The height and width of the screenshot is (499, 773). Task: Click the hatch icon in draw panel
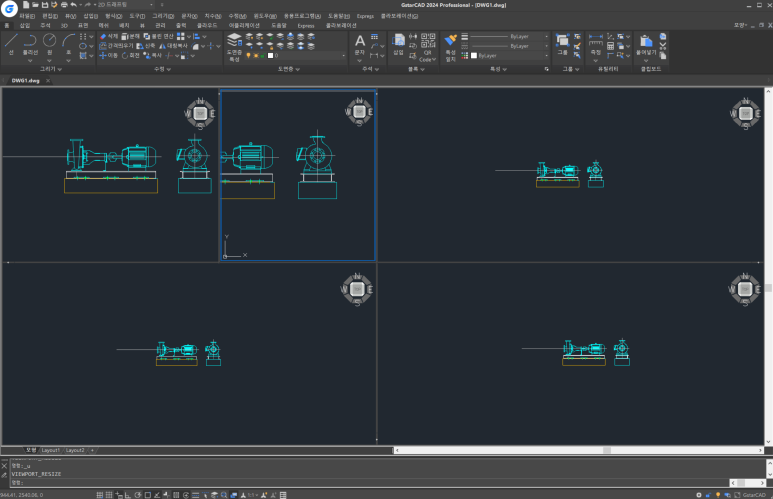(x=83, y=56)
